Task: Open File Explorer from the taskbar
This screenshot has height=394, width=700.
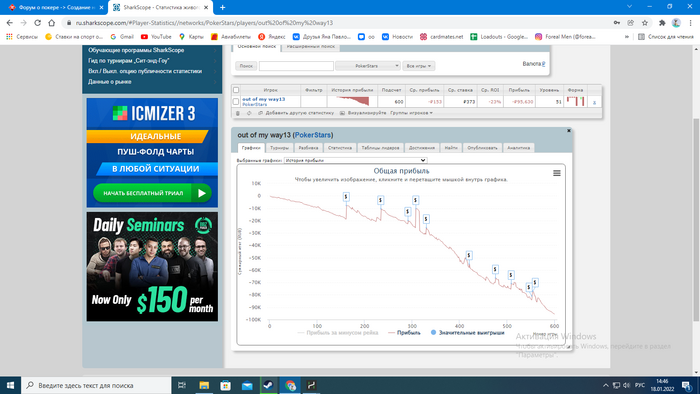Action: click(x=204, y=385)
